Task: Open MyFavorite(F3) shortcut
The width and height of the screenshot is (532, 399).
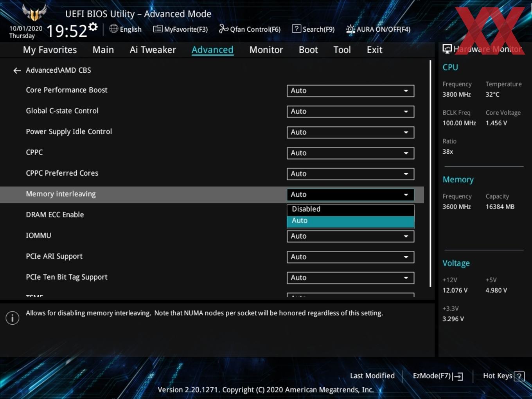Action: pyautogui.click(x=186, y=29)
